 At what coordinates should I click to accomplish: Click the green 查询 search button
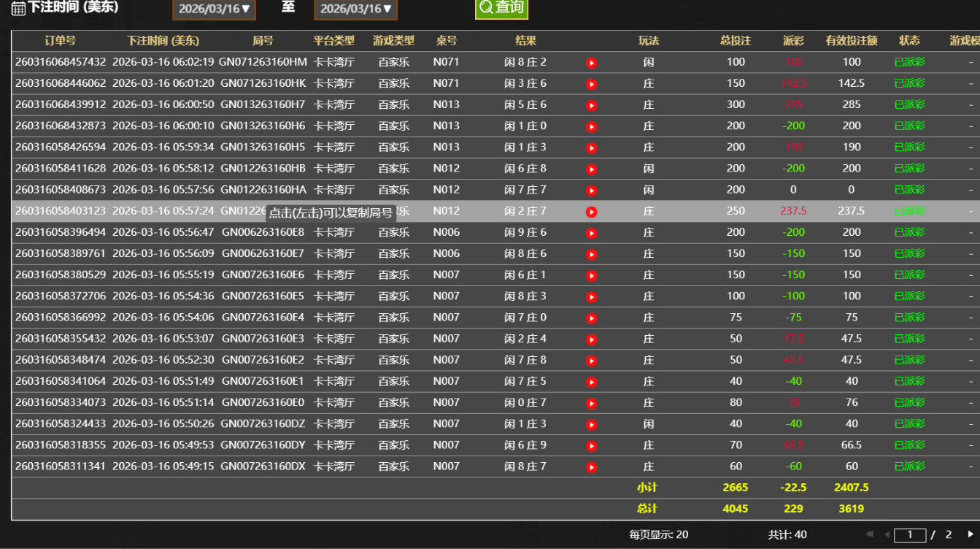click(x=501, y=8)
